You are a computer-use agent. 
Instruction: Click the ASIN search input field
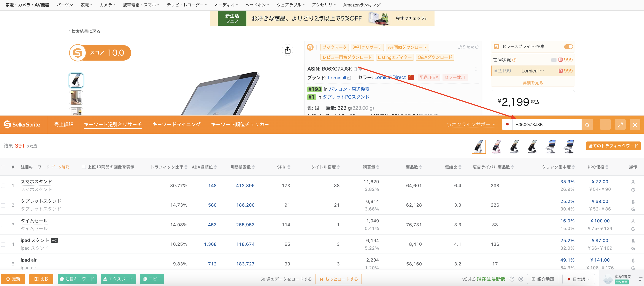[547, 124]
